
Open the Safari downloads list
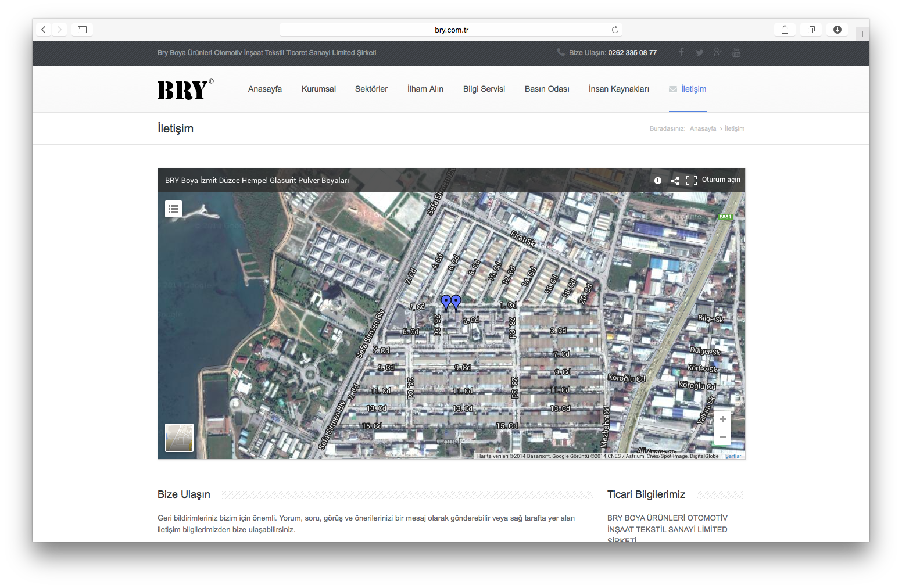click(x=837, y=30)
